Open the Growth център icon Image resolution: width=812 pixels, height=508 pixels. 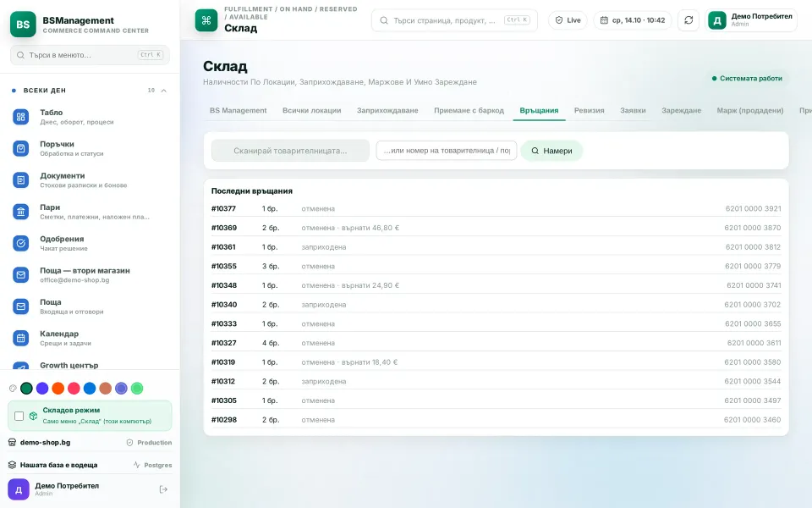[x=20, y=366]
